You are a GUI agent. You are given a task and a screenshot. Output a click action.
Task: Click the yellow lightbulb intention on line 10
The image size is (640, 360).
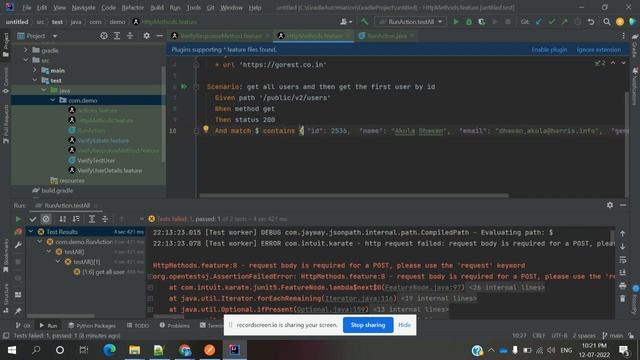click(206, 129)
